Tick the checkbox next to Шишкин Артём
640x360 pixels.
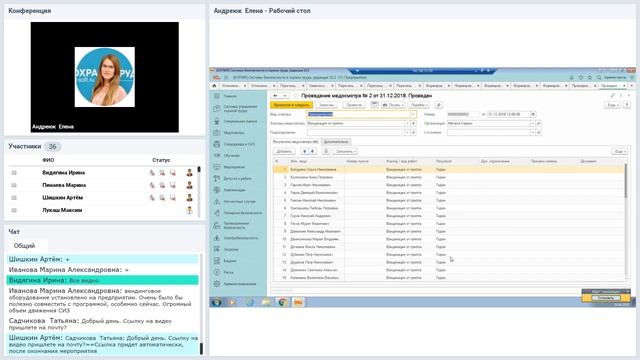[x=14, y=198]
